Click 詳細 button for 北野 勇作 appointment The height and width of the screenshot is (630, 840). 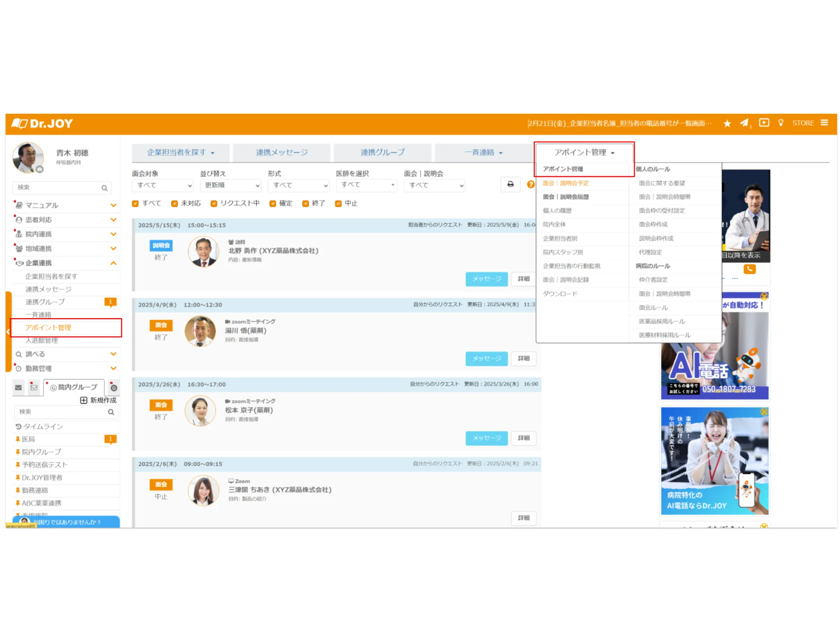(523, 279)
